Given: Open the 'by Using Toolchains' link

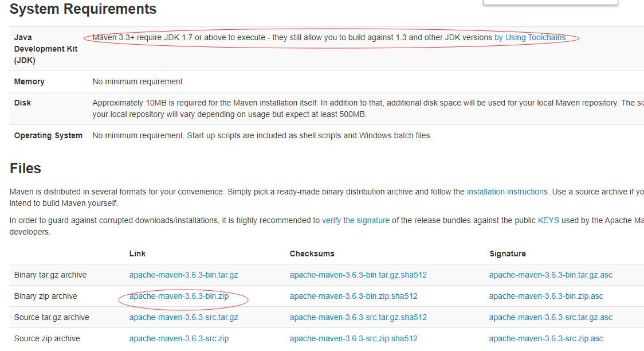Looking at the screenshot, I should [x=530, y=37].
